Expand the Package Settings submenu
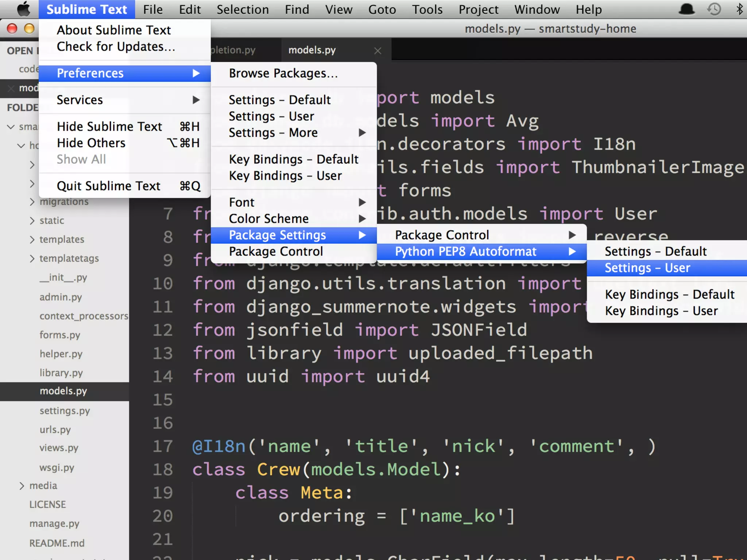This screenshot has width=747, height=560. tap(294, 235)
